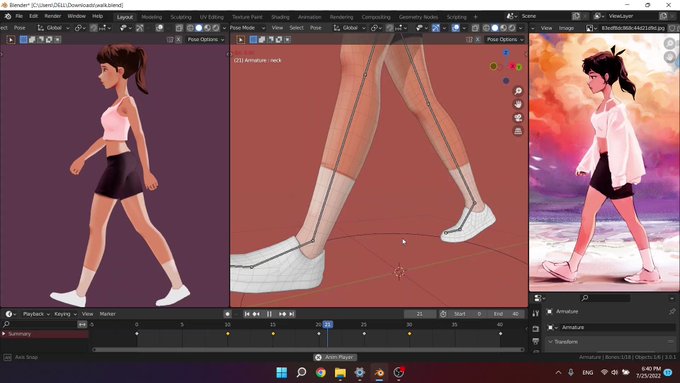This screenshot has height=383, width=680.
Task: Open the File menu
Action: [x=19, y=16]
